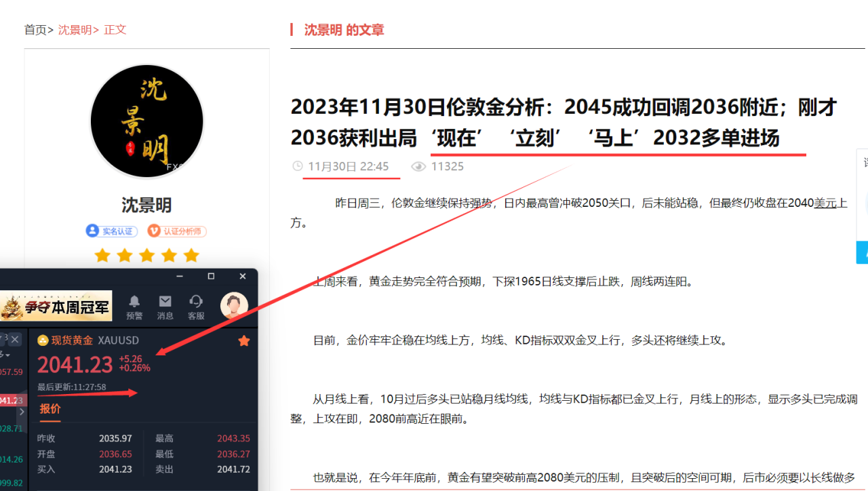Click the 认证分析师 badge
Screen dimensions: 868x491
point(177,231)
